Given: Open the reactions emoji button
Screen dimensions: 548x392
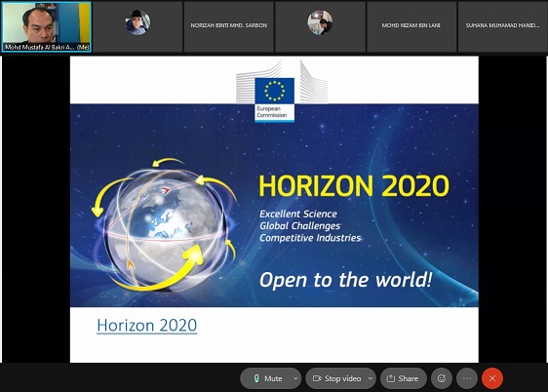Looking at the screenshot, I should tap(442, 378).
